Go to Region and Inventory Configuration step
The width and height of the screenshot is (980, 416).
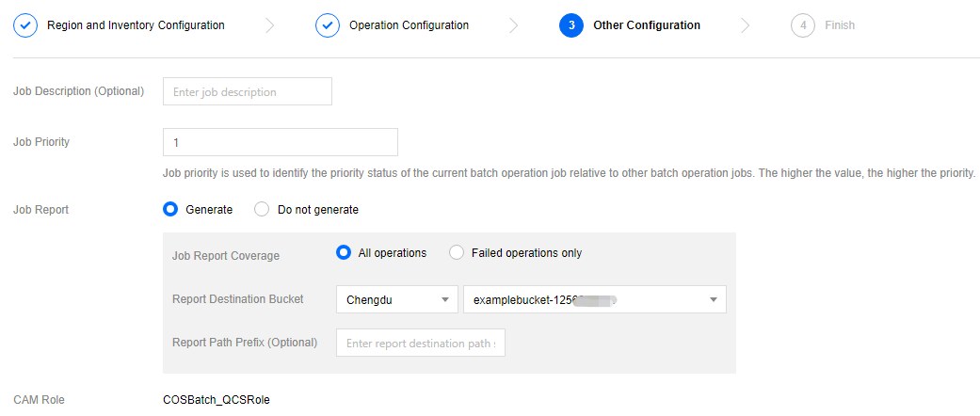click(x=136, y=25)
